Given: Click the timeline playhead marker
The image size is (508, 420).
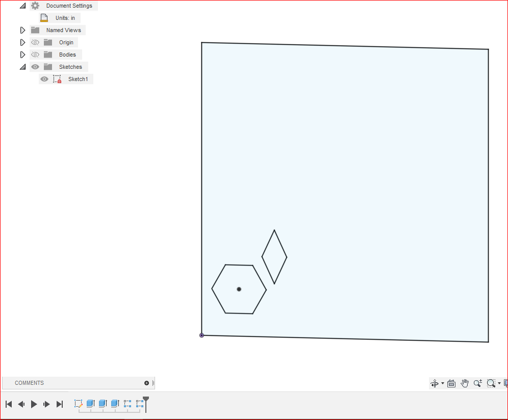Looking at the screenshot, I should (x=146, y=401).
